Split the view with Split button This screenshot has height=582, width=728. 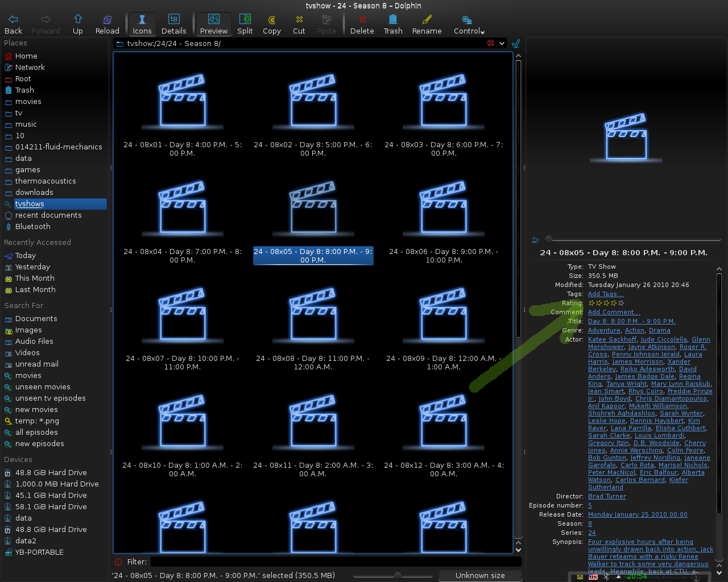[x=245, y=24]
